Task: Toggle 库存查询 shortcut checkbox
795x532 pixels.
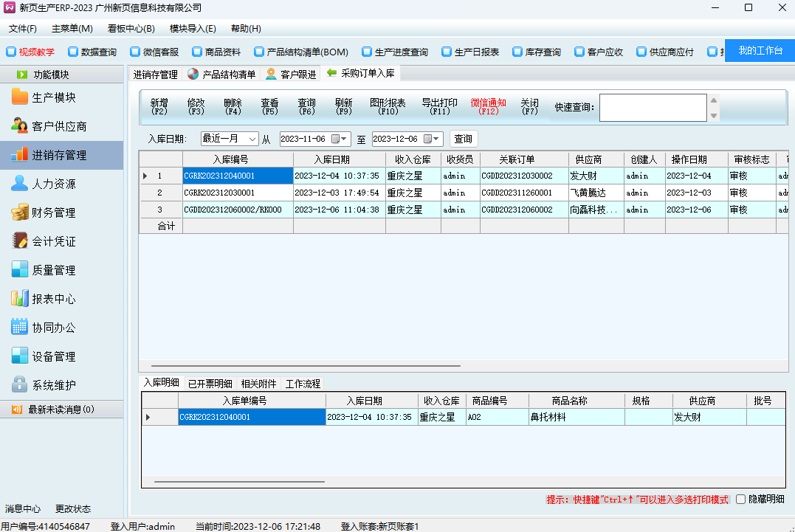Action: tap(517, 51)
